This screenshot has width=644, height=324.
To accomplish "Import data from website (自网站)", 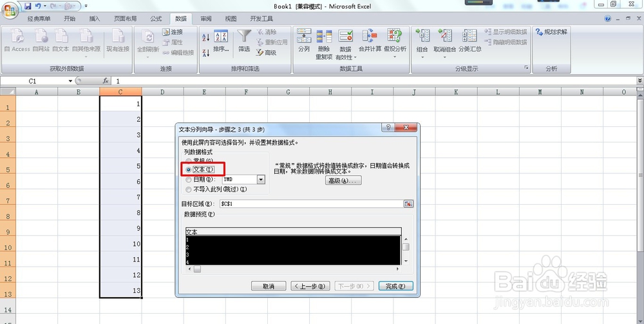I will (41, 40).
